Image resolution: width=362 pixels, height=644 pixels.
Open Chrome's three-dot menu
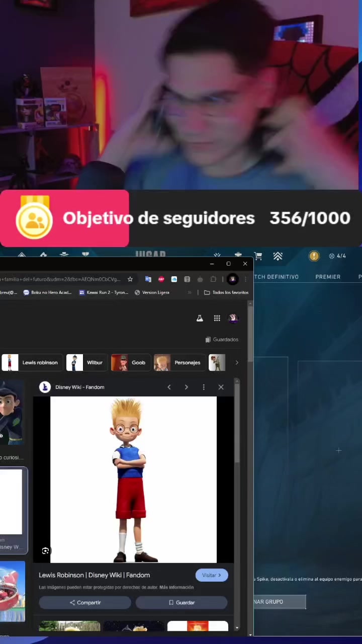coord(245,279)
